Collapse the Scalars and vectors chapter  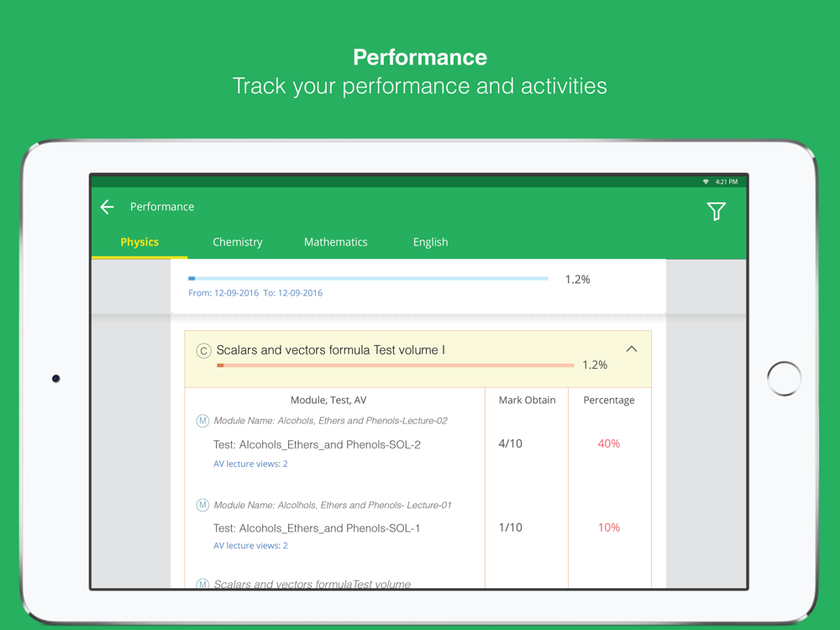632,349
